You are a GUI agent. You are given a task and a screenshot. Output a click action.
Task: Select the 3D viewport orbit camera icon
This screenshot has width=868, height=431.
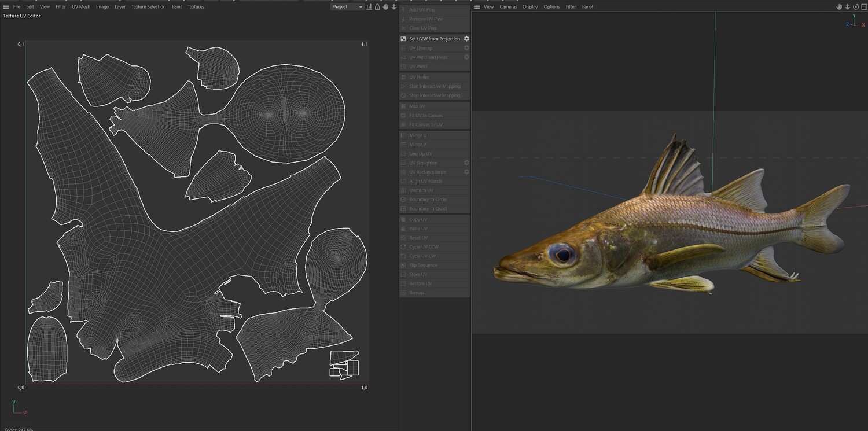[x=855, y=7]
